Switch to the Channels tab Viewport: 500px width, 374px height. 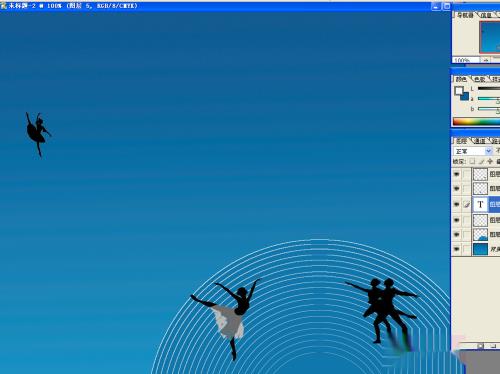click(480, 141)
